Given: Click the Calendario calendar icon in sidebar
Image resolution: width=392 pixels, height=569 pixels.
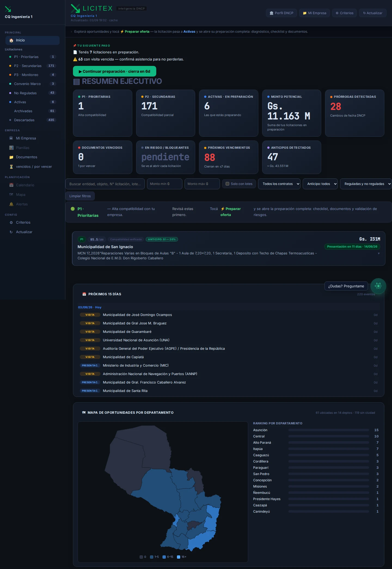Looking at the screenshot, I should (11, 185).
